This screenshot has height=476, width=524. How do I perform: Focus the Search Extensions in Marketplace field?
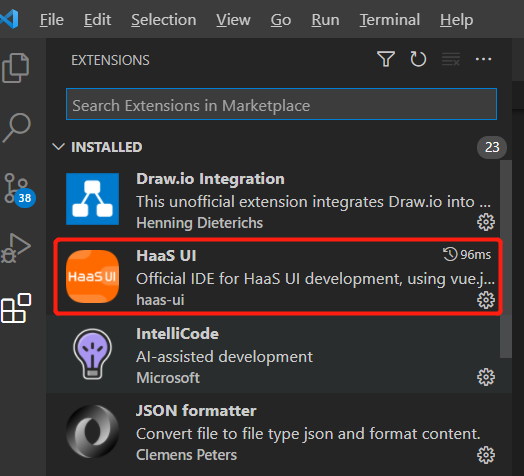(281, 104)
